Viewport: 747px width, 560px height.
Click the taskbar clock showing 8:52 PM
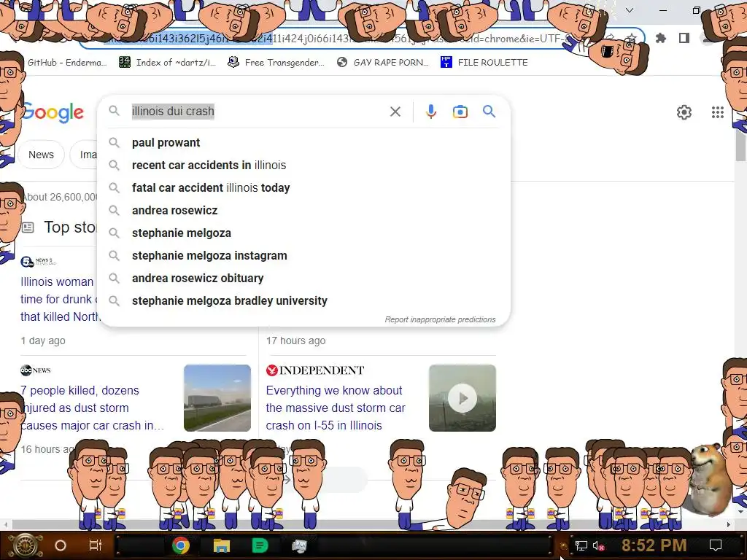pos(654,545)
